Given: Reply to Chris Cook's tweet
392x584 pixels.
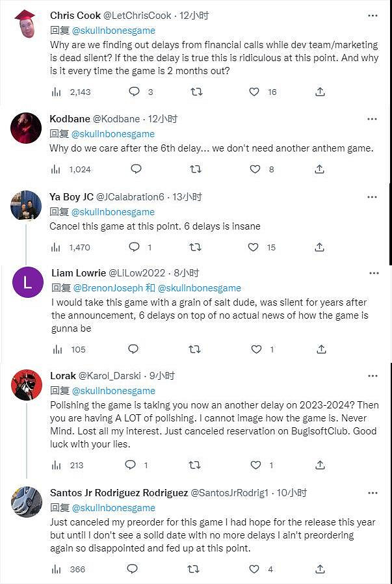Looking at the screenshot, I should coord(135,92).
